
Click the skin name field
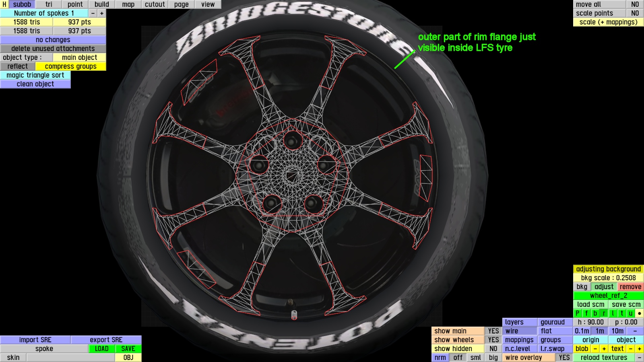click(x=71, y=358)
